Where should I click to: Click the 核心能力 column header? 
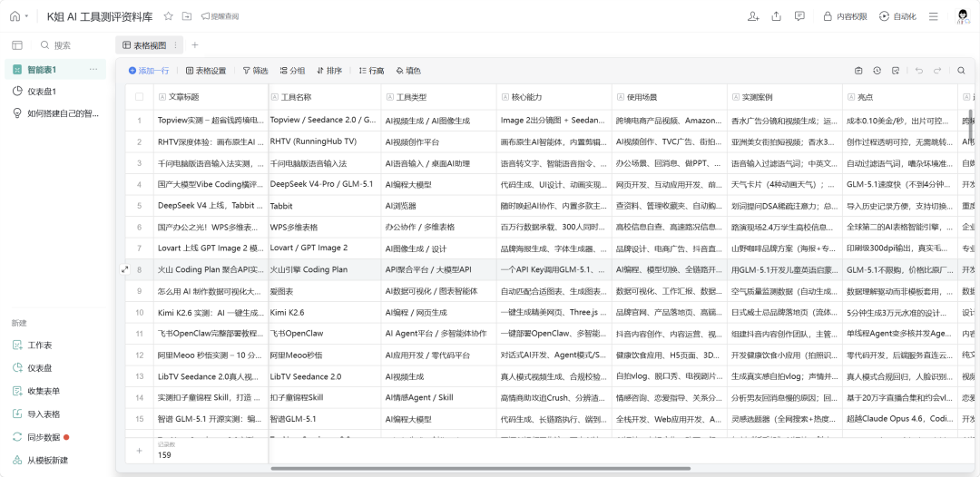(x=554, y=97)
